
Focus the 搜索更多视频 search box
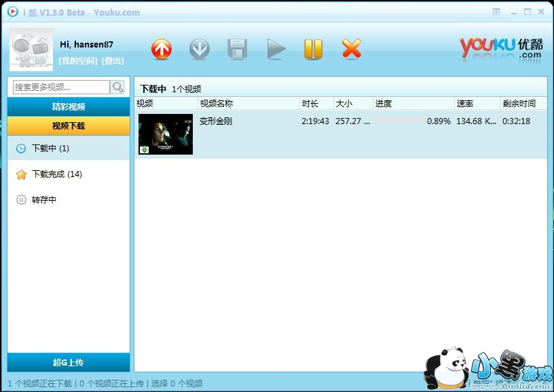(x=61, y=87)
